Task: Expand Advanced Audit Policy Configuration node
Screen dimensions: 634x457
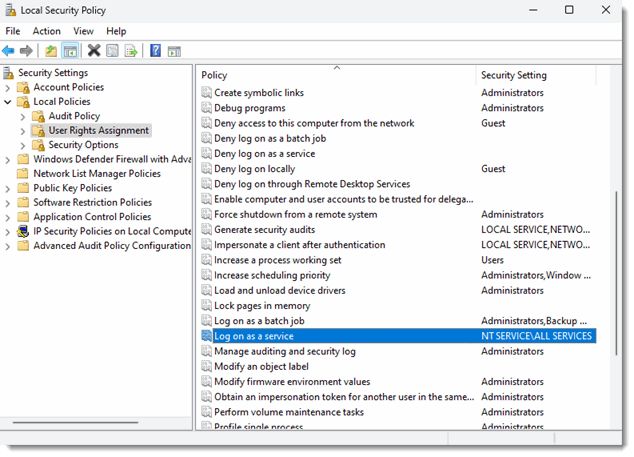Action: click(x=8, y=246)
